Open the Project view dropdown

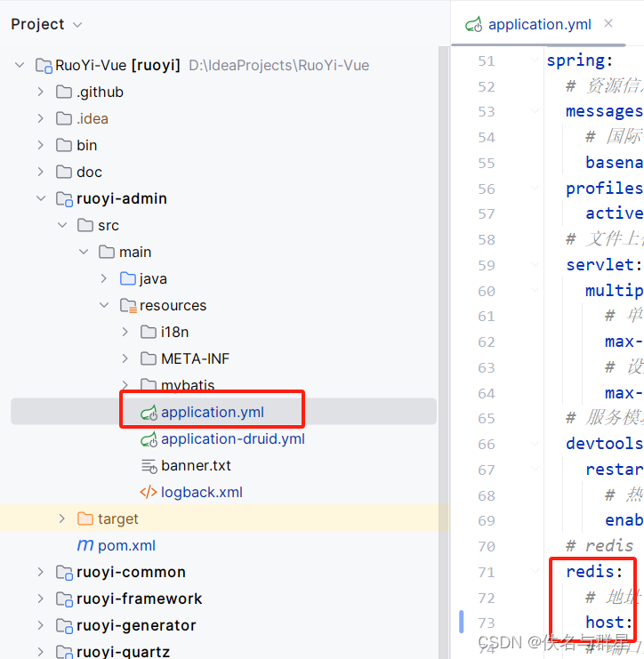[76, 25]
